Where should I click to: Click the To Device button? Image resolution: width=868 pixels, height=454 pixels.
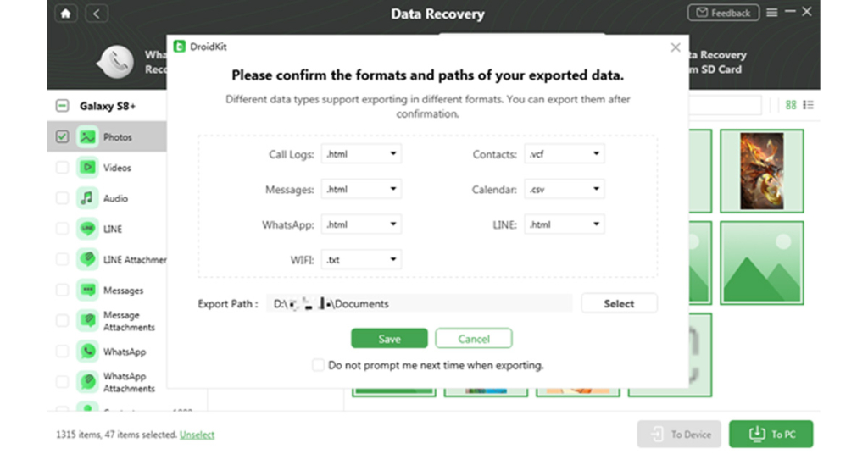[679, 434]
